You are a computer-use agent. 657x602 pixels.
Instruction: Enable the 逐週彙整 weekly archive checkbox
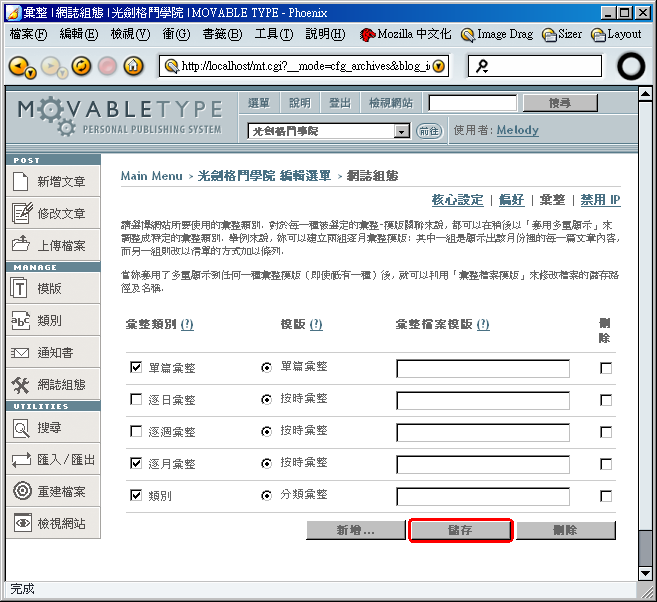click(136, 431)
